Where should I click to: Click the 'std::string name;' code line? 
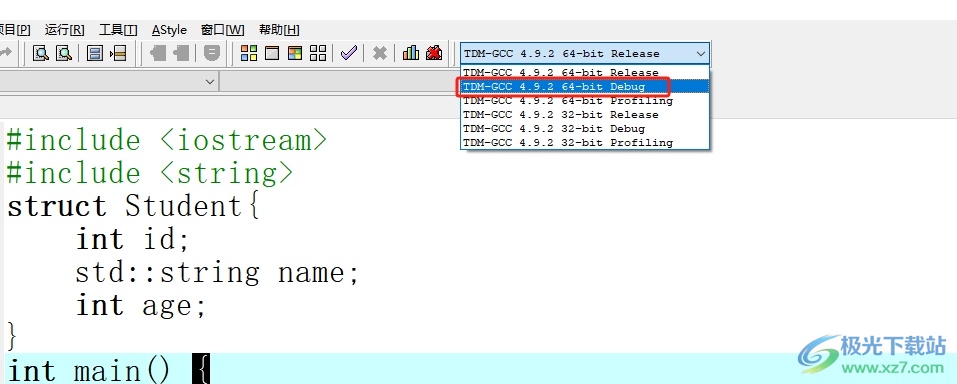(x=217, y=272)
